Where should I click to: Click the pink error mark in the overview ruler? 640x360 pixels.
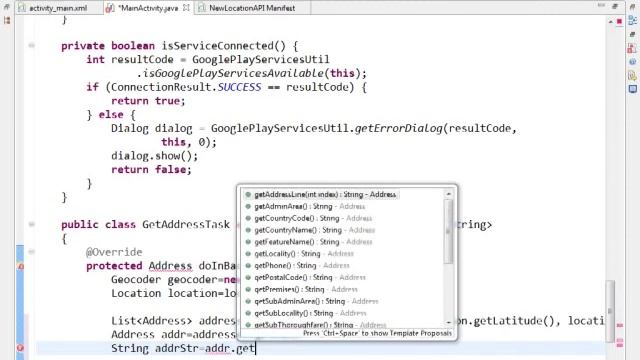click(620, 325)
